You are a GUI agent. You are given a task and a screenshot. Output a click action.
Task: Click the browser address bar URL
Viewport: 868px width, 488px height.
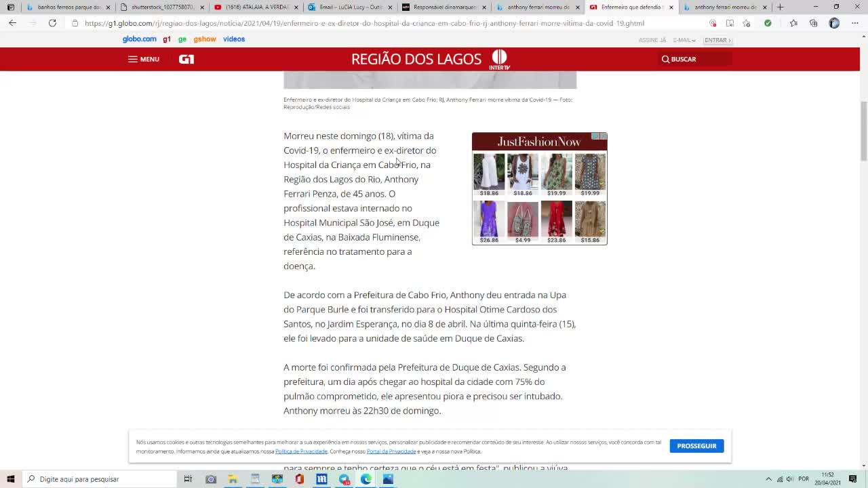(x=364, y=23)
